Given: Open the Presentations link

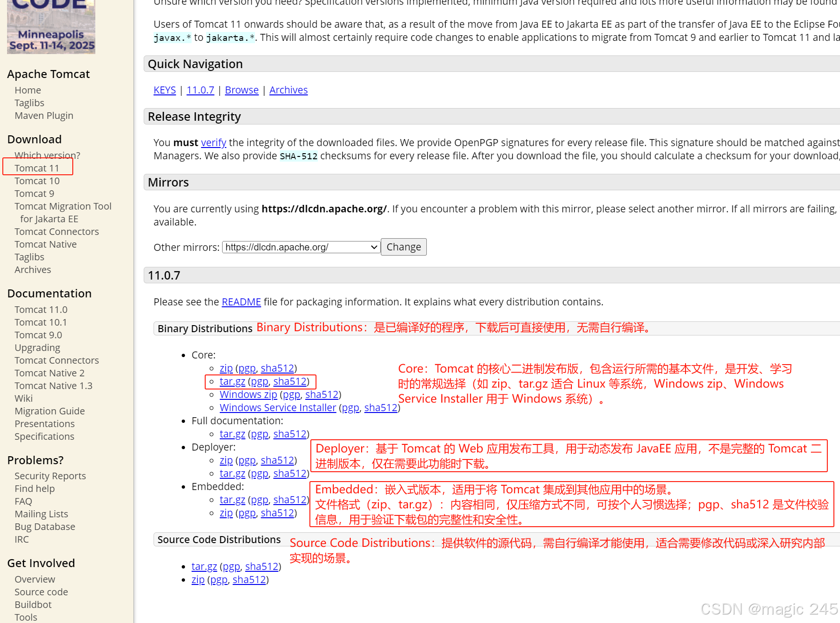Looking at the screenshot, I should click(45, 424).
